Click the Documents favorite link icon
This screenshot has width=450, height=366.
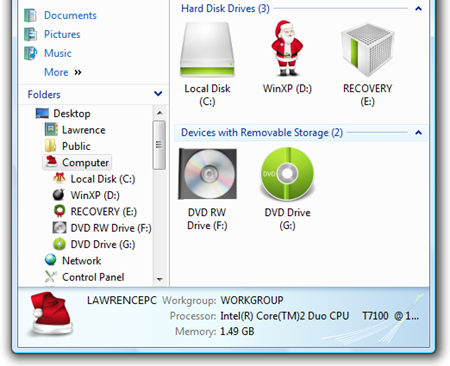(30, 15)
